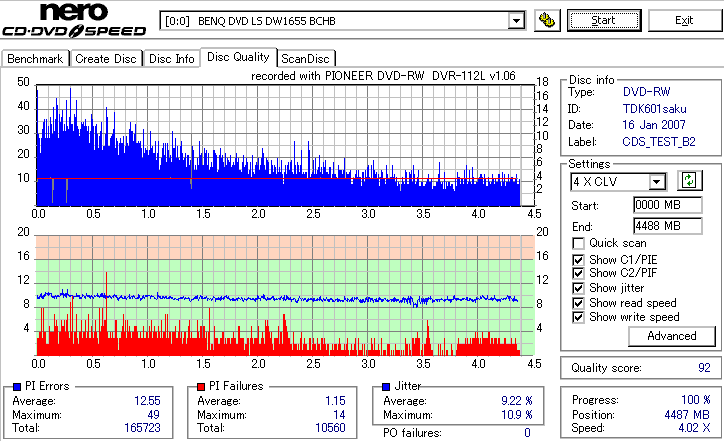This screenshot has height=441, width=724.
Task: Uncheck Show C2/PIF
Action: tap(578, 273)
